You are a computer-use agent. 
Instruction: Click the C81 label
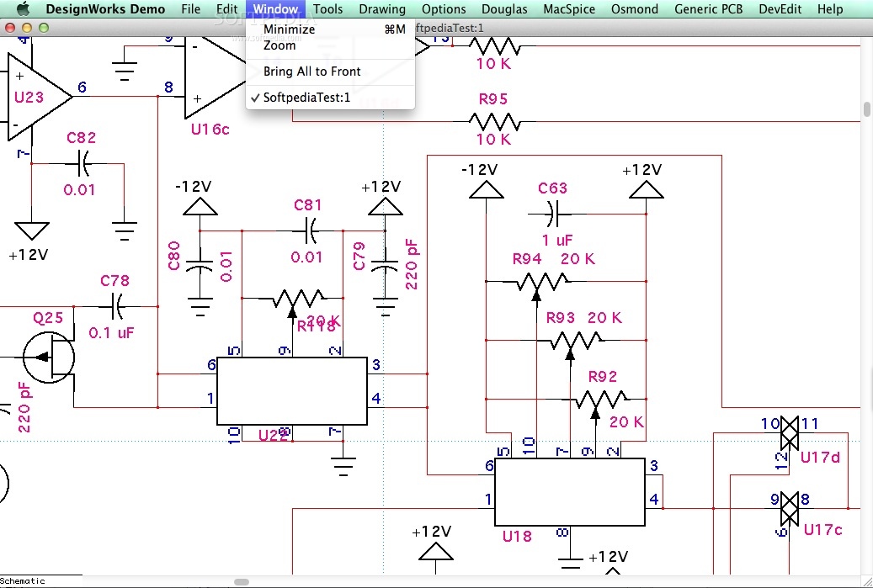pos(308,204)
